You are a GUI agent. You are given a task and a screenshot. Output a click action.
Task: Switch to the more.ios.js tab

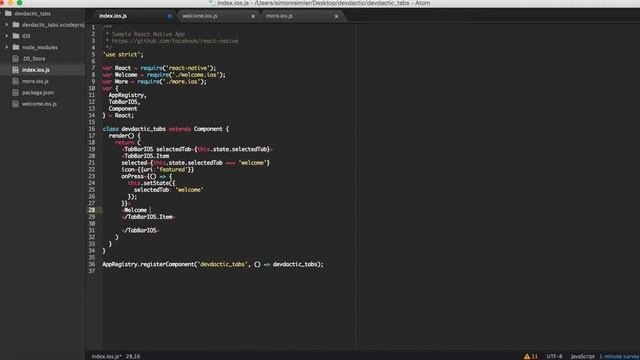pyautogui.click(x=279, y=16)
